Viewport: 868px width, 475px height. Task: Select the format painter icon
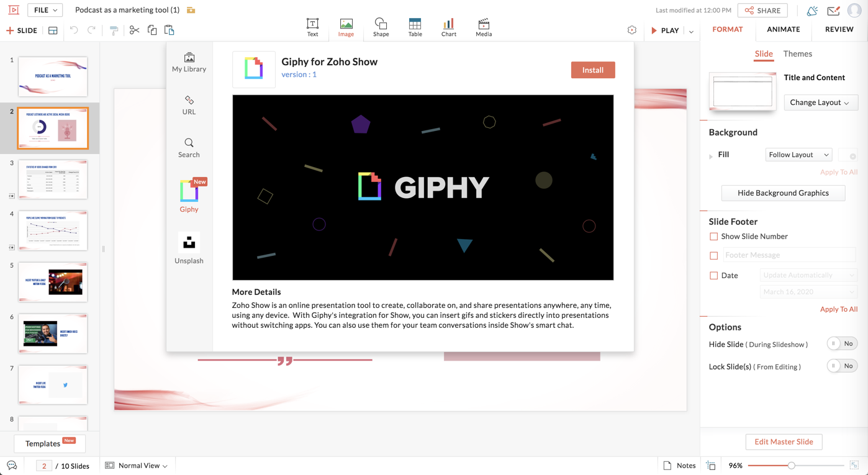(114, 30)
